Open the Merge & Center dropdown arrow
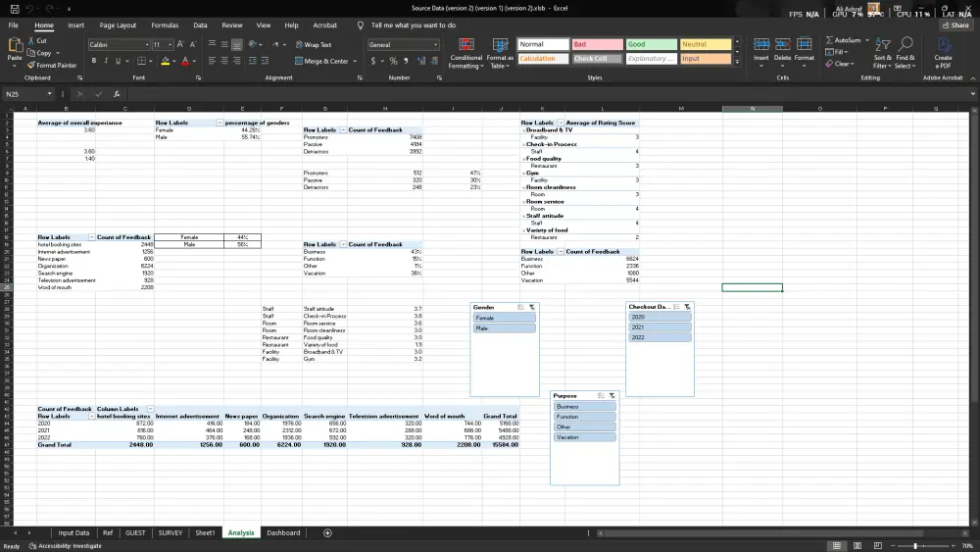980x552 pixels. coord(354,61)
